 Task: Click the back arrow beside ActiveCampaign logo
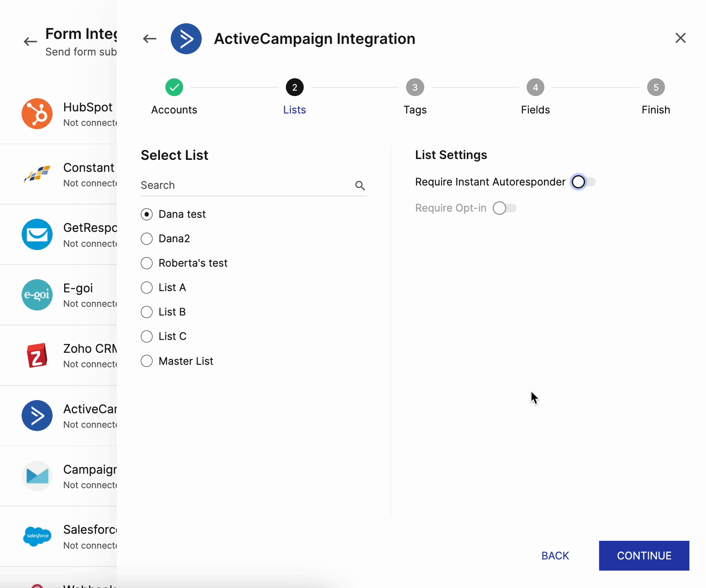point(150,39)
